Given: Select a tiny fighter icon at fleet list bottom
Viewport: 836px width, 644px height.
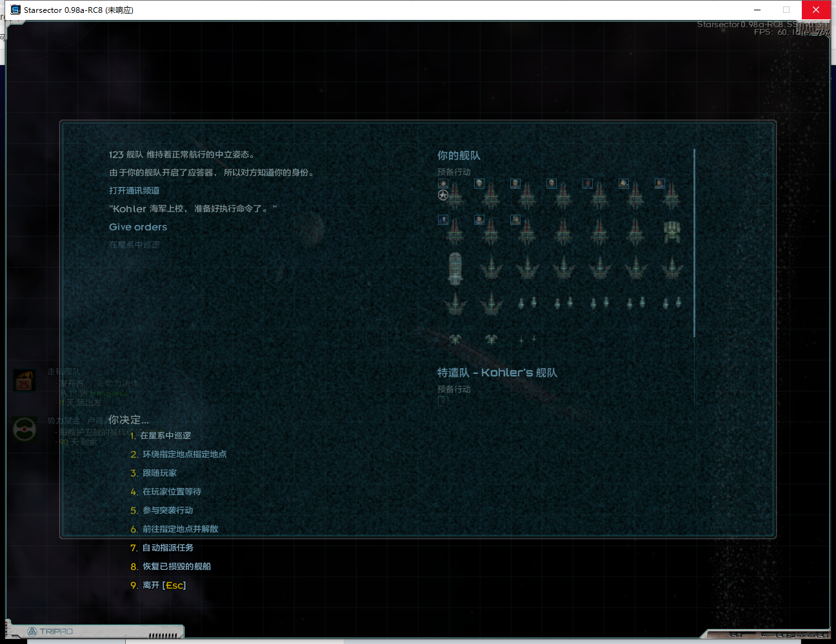Looking at the screenshot, I should tap(521, 339).
